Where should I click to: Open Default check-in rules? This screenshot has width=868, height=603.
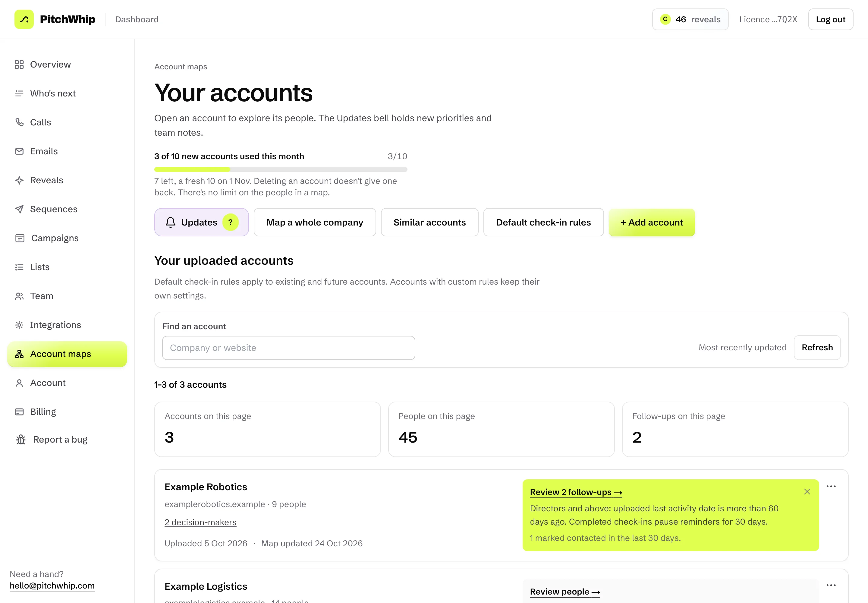point(543,222)
